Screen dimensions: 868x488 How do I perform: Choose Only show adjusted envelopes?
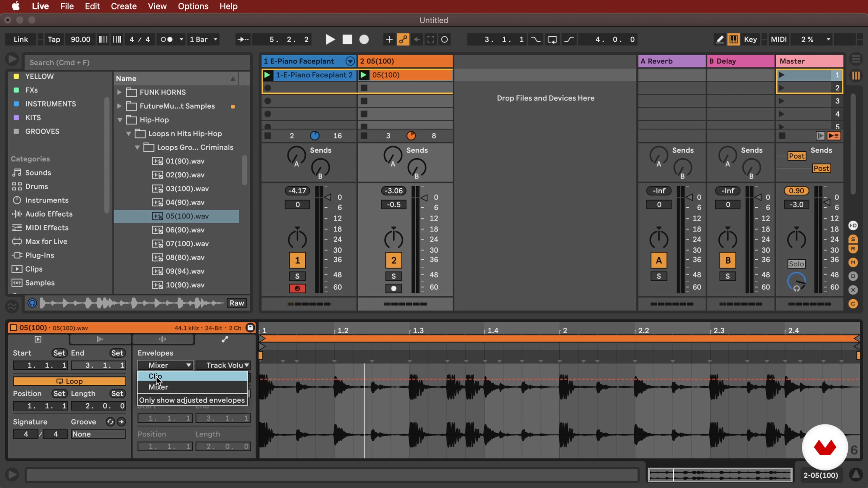[x=192, y=400]
